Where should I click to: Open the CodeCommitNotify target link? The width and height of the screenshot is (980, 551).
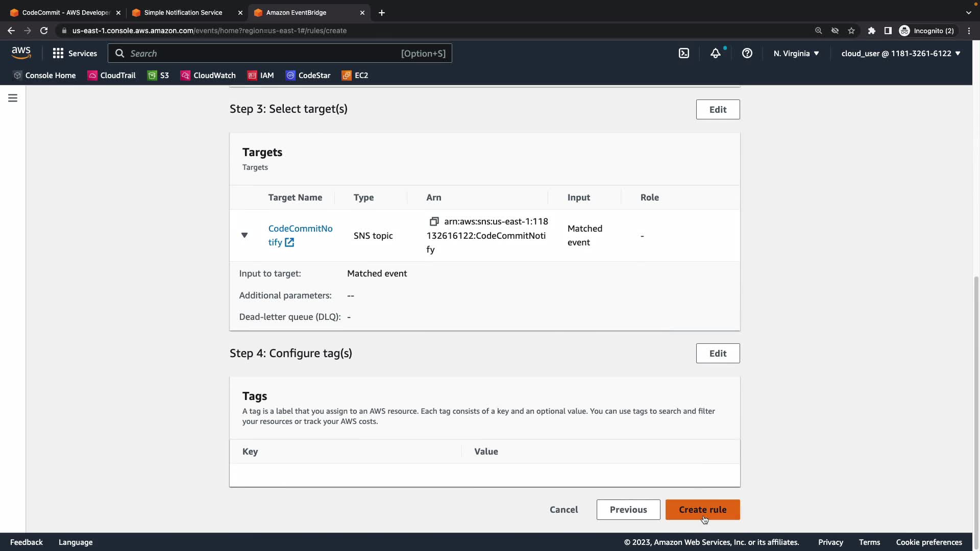pos(300,229)
